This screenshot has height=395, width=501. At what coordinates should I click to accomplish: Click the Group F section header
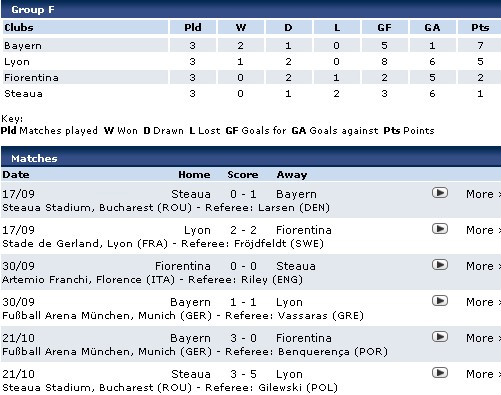pos(251,9)
